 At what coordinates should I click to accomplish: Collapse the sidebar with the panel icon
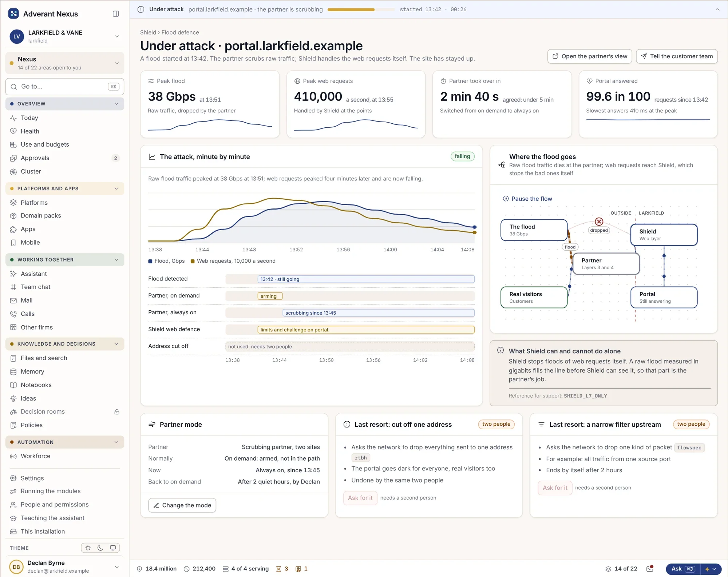[x=116, y=14]
